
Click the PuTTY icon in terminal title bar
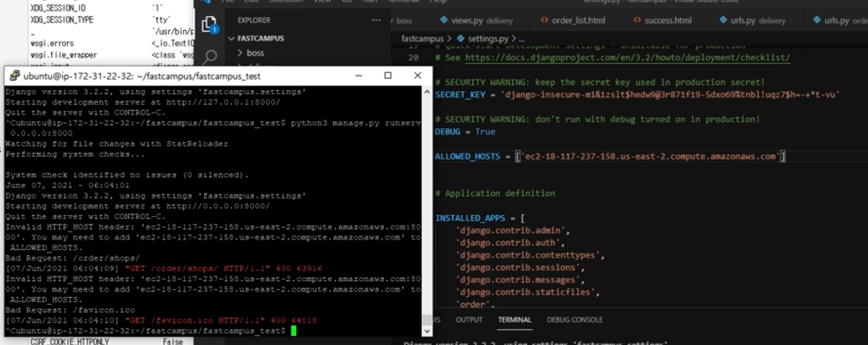(15, 76)
